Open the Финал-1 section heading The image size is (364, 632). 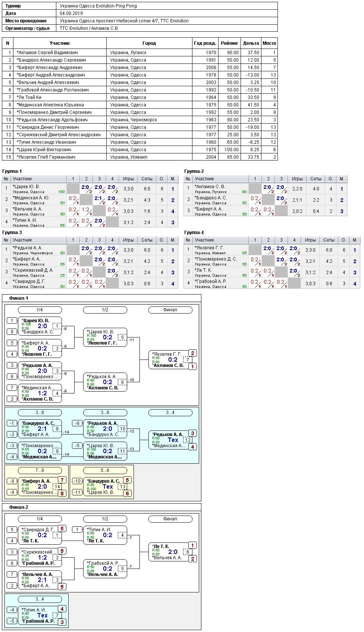click(19, 298)
